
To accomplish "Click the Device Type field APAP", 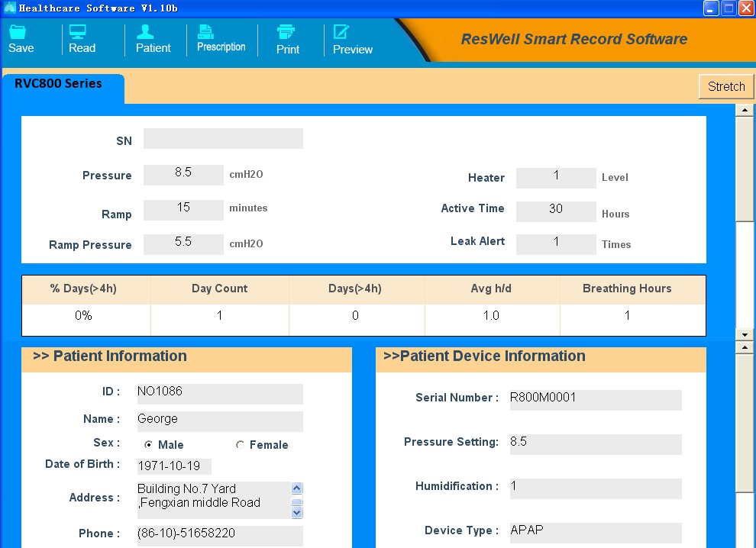I will click(x=596, y=533).
